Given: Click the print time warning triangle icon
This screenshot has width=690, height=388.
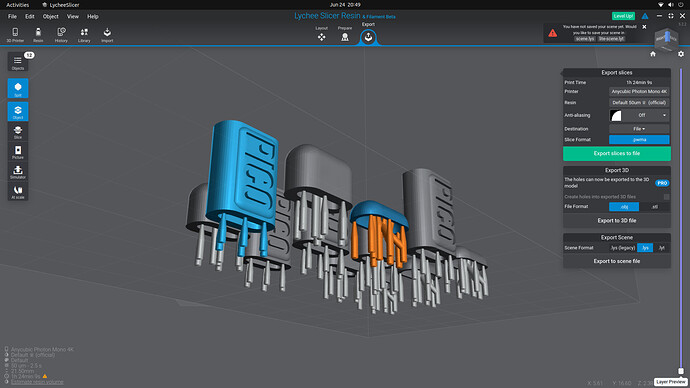Looking at the screenshot, I should coord(44,376).
